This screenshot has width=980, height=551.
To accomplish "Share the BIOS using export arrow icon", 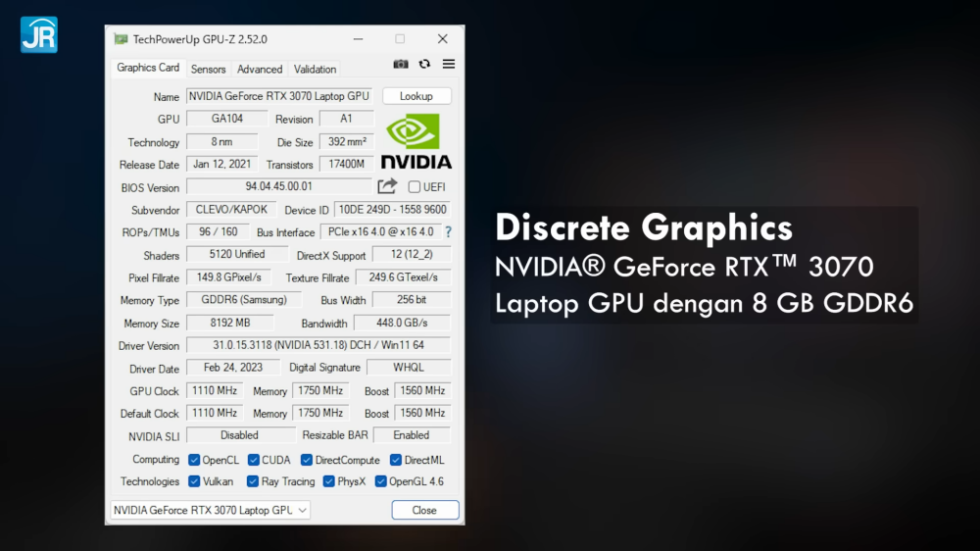I will pos(387,186).
